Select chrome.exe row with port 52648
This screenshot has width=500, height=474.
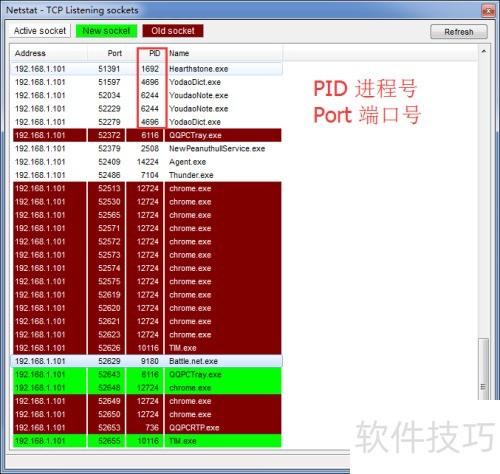click(147, 388)
